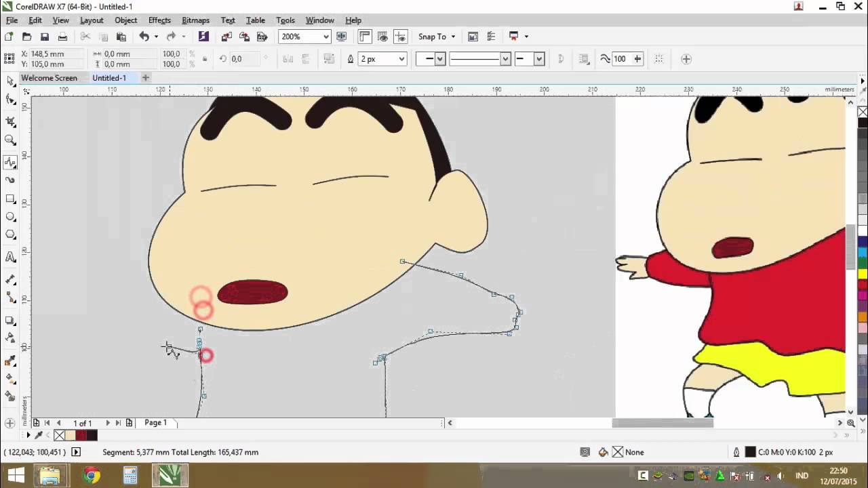Select the Pick tool
The width and height of the screenshot is (868, 488).
click(x=9, y=80)
